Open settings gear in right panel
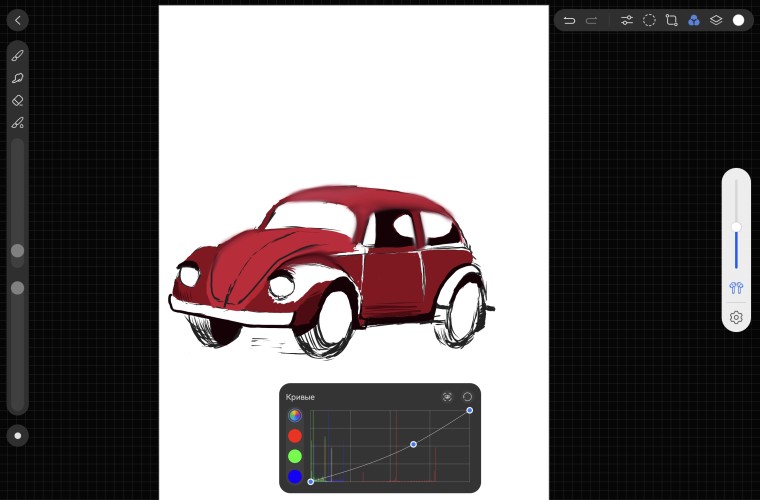The height and width of the screenshot is (500, 760). coord(736,317)
